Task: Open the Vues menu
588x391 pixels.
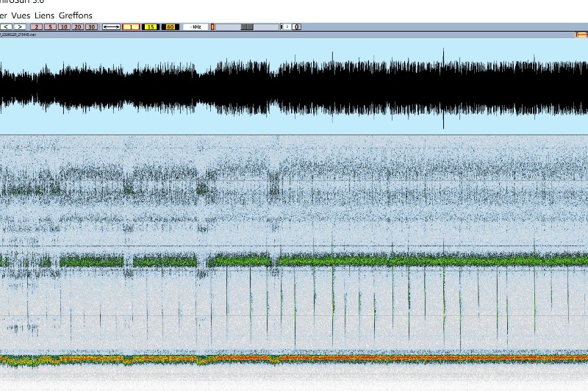Action: [21, 15]
